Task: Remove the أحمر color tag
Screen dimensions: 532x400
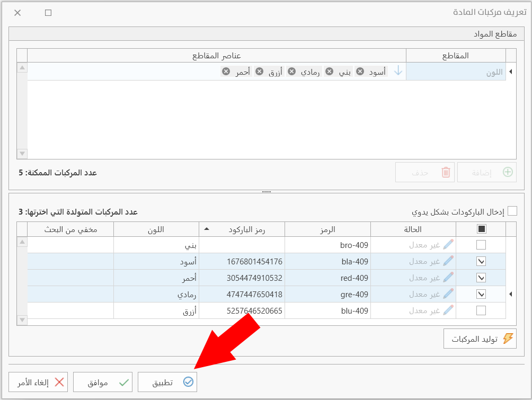Action: coord(226,72)
